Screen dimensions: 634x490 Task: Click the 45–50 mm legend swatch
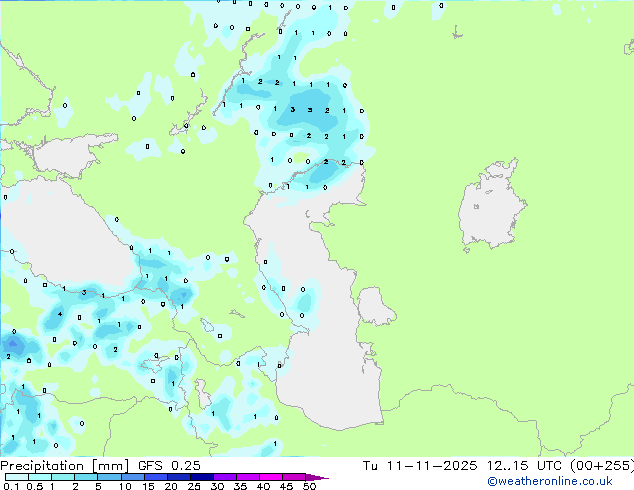[x=294, y=477]
